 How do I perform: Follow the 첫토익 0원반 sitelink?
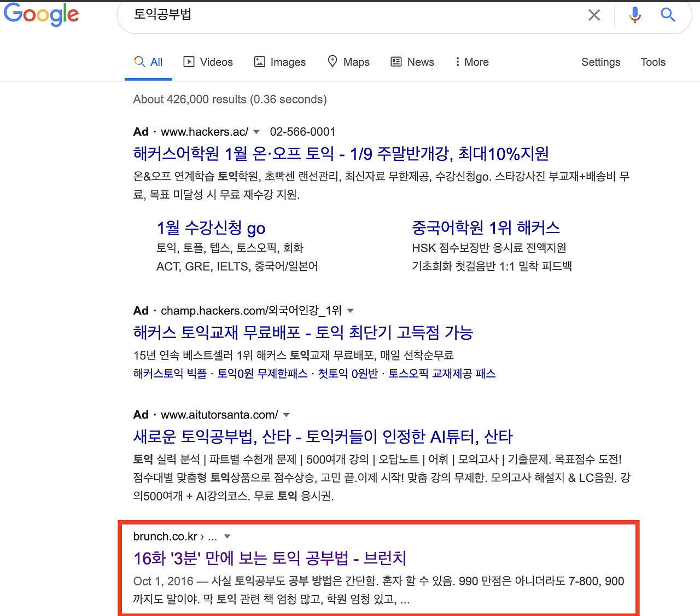348,374
